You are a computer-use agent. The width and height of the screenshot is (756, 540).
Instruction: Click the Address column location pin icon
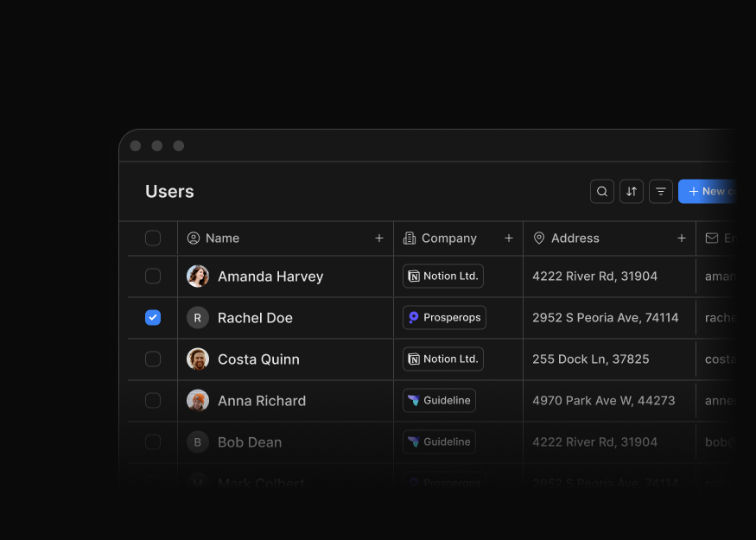(539, 238)
